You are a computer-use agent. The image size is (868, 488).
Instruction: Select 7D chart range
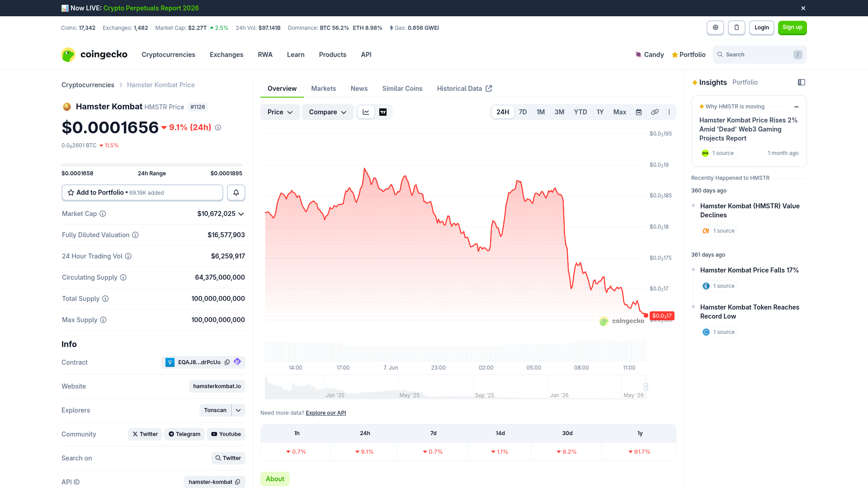pos(523,112)
